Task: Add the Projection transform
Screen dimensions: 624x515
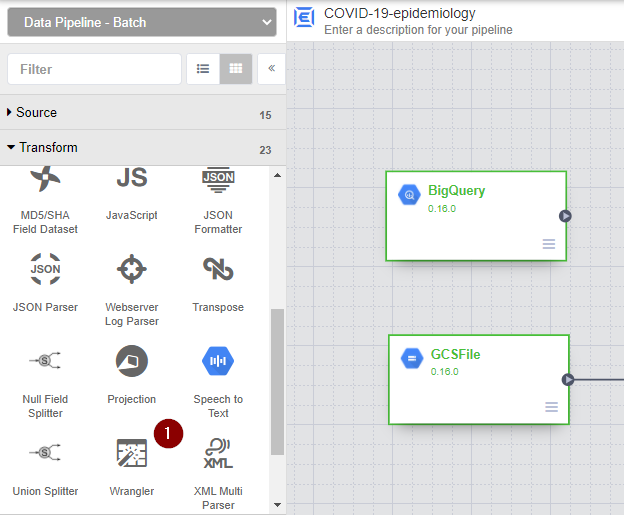Action: [132, 375]
